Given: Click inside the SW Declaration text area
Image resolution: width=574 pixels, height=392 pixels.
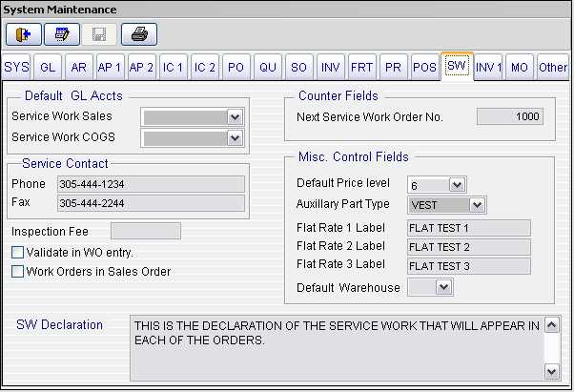Looking at the screenshot, I should pos(337,348).
